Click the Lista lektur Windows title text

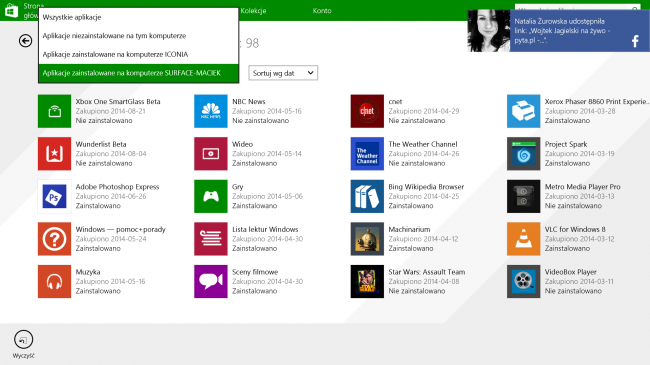[x=265, y=229]
